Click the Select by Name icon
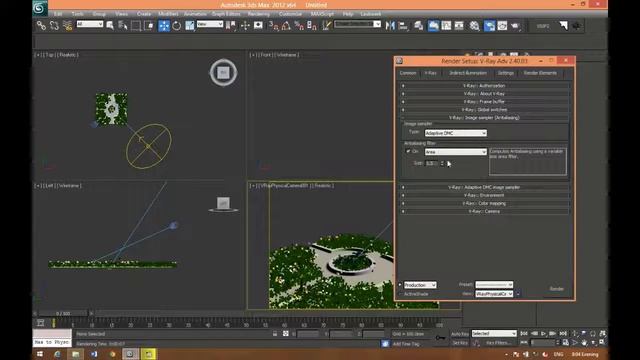Screen dimensions: 640x360 (x=123, y=26)
